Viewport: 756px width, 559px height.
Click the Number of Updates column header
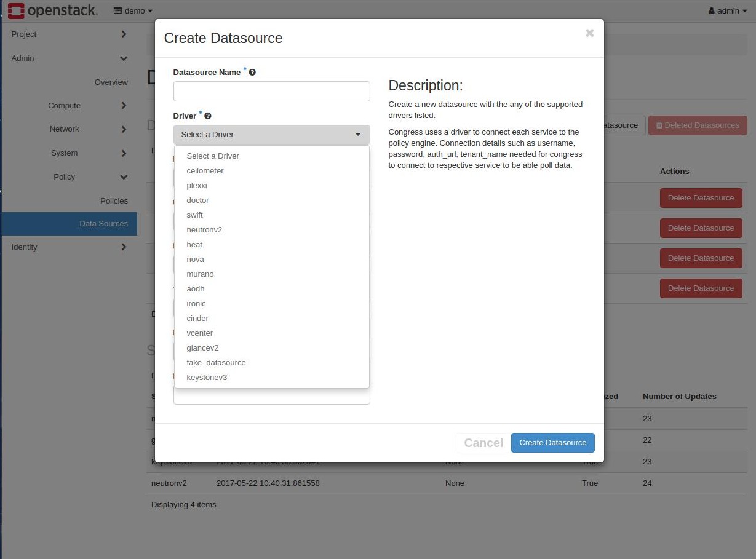(x=680, y=397)
